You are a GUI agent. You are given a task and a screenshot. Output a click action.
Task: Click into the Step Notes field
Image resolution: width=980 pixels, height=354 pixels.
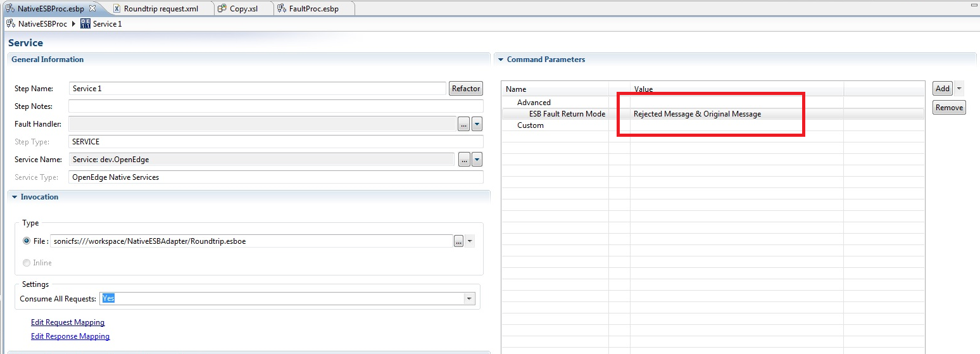(x=275, y=106)
